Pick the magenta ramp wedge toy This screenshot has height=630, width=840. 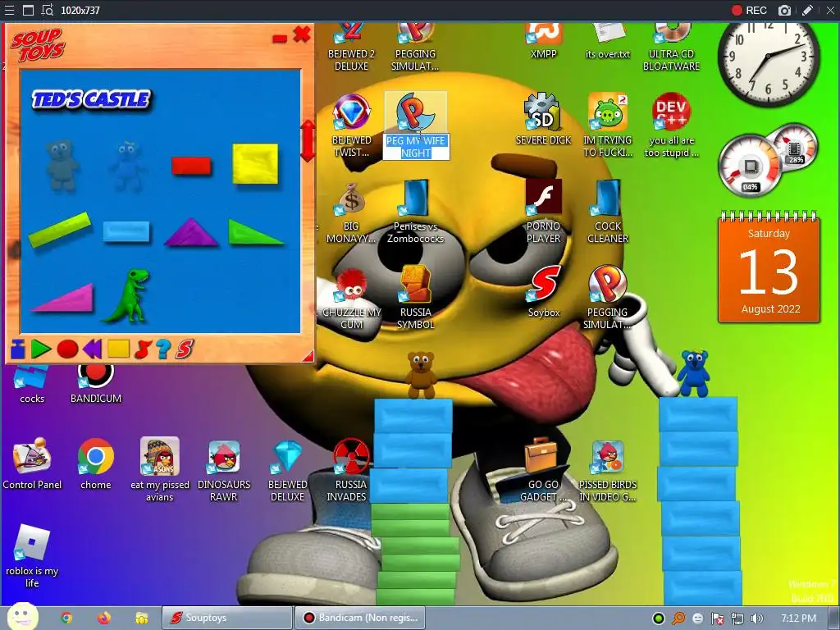62,297
